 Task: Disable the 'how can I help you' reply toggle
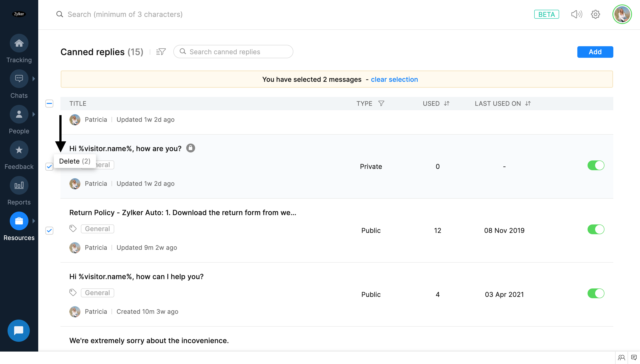click(596, 294)
